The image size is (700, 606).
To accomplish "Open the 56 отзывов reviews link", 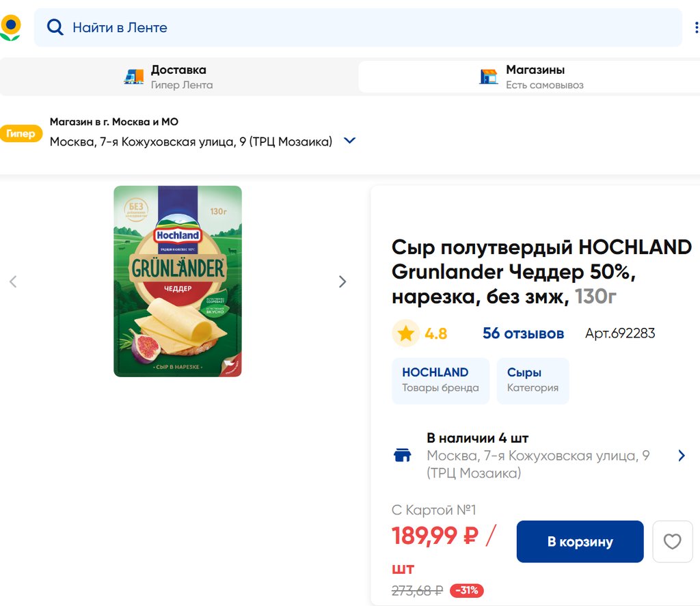I will pyautogui.click(x=523, y=333).
